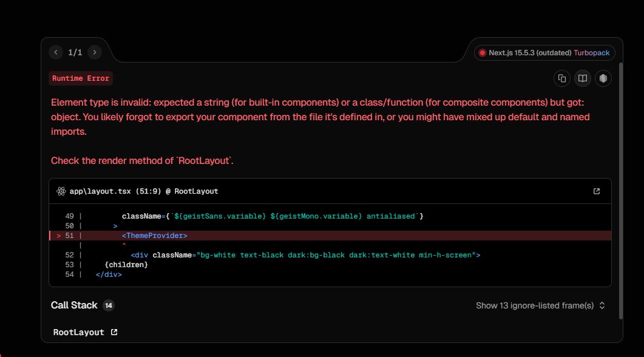
Task: Click the error overlay vertical scrollbar
Action: [620, 191]
